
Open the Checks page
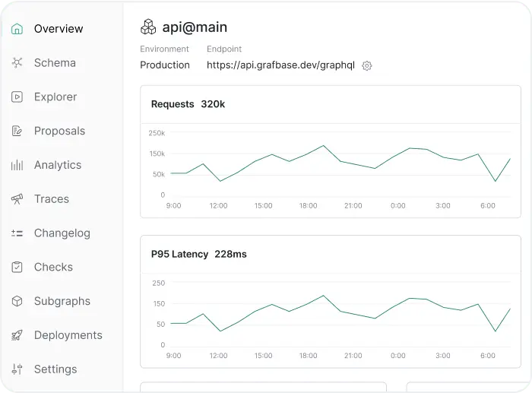point(54,267)
